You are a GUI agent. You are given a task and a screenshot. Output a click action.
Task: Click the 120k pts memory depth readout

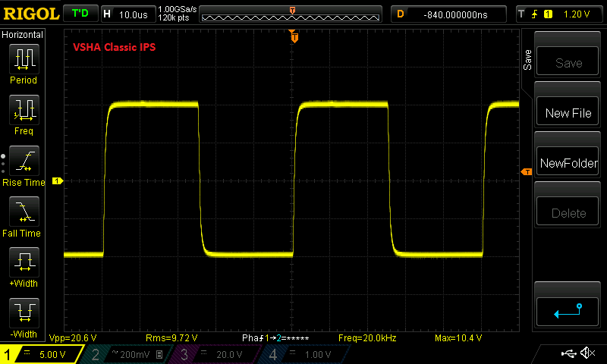click(174, 17)
